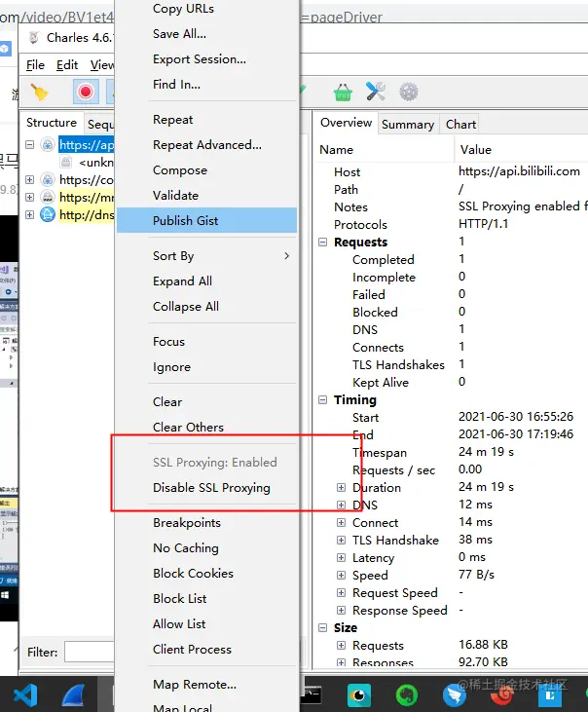The height and width of the screenshot is (712, 588).
Task: Switch to the Chart tab
Action: pyautogui.click(x=460, y=124)
